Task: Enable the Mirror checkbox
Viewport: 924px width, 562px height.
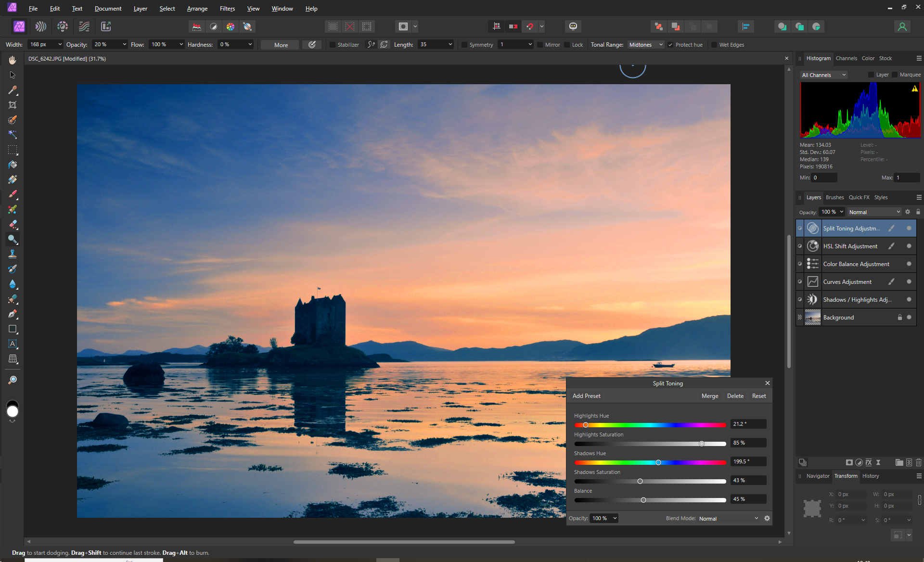Action: point(540,45)
